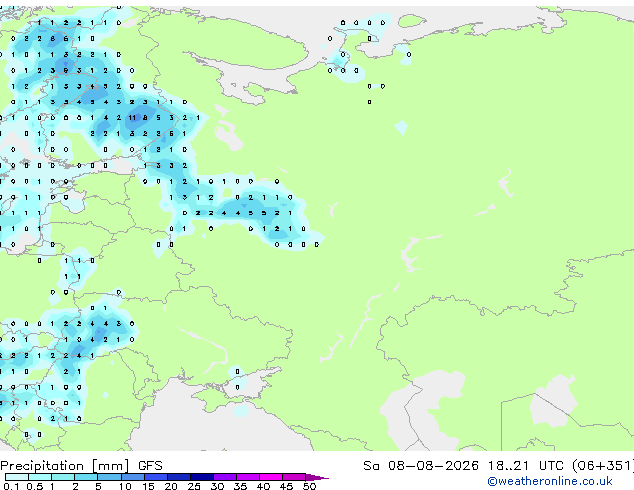Select the GFS model label

pos(150,466)
